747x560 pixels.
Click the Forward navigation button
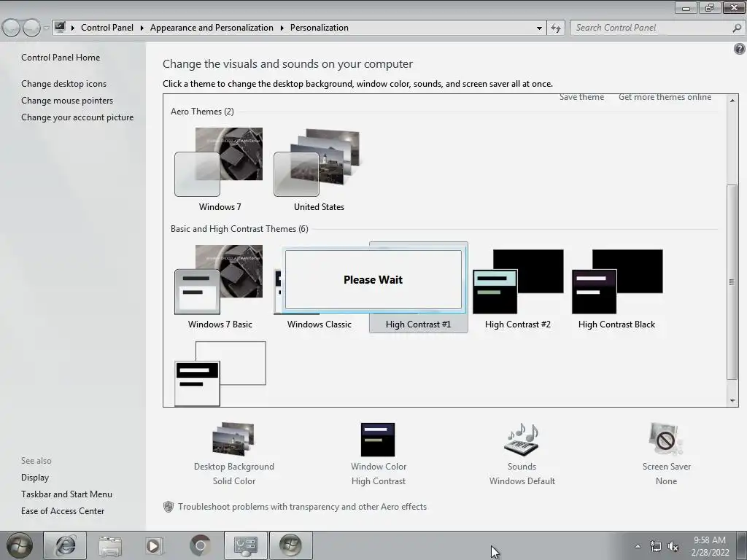click(31, 28)
